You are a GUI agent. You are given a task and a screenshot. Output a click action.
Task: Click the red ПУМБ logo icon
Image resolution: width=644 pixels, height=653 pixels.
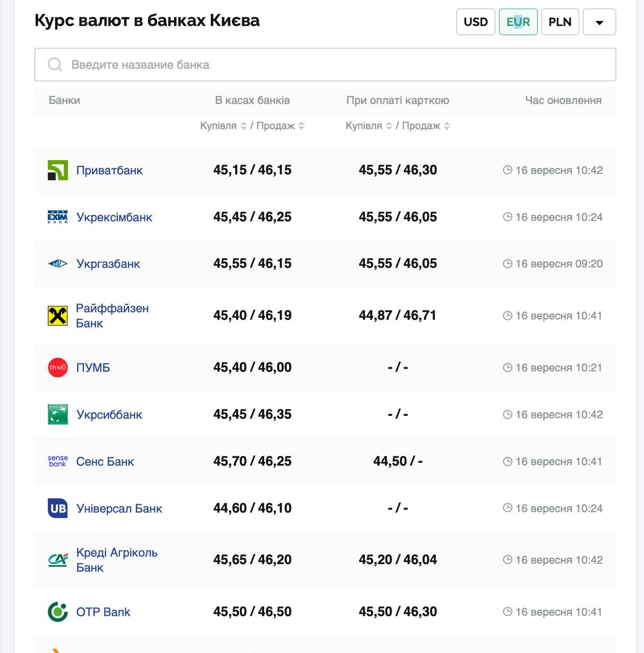click(x=58, y=368)
